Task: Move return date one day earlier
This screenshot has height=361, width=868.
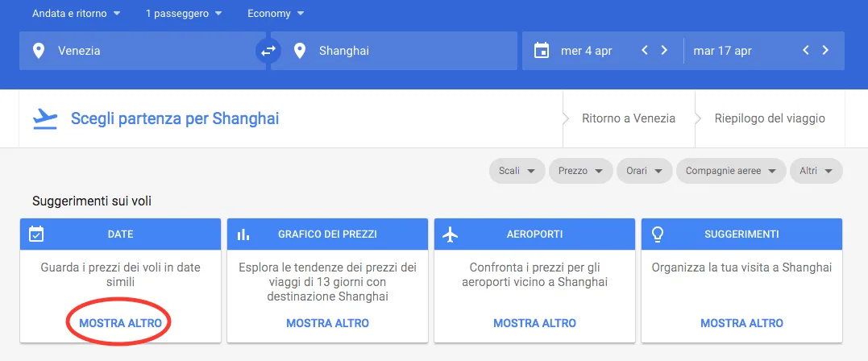Action: pos(806,51)
